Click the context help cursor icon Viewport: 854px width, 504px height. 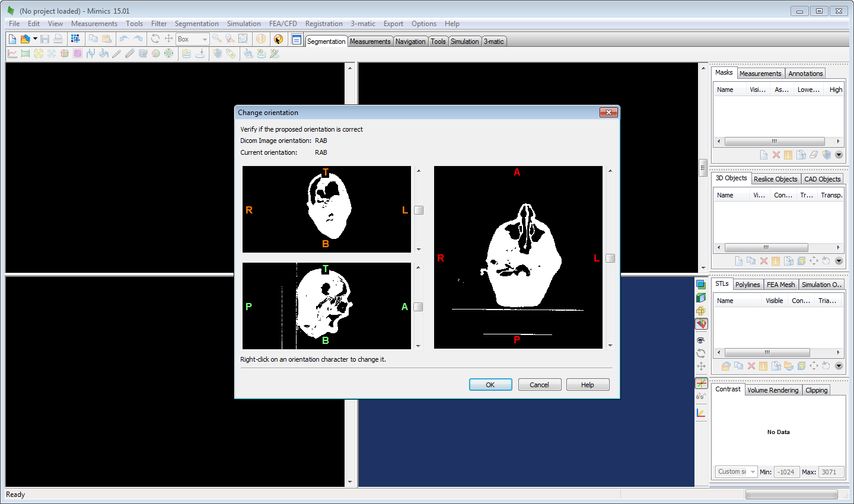[278, 39]
